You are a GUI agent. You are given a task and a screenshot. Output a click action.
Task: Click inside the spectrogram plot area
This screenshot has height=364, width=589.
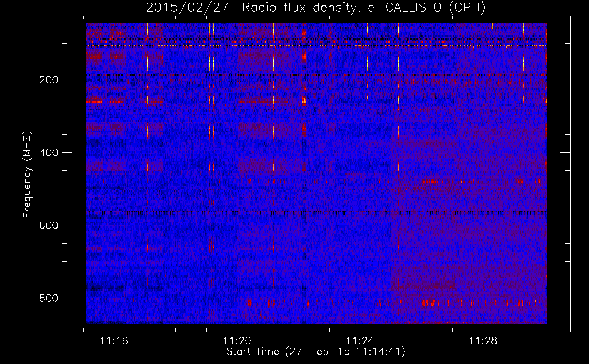point(316,174)
